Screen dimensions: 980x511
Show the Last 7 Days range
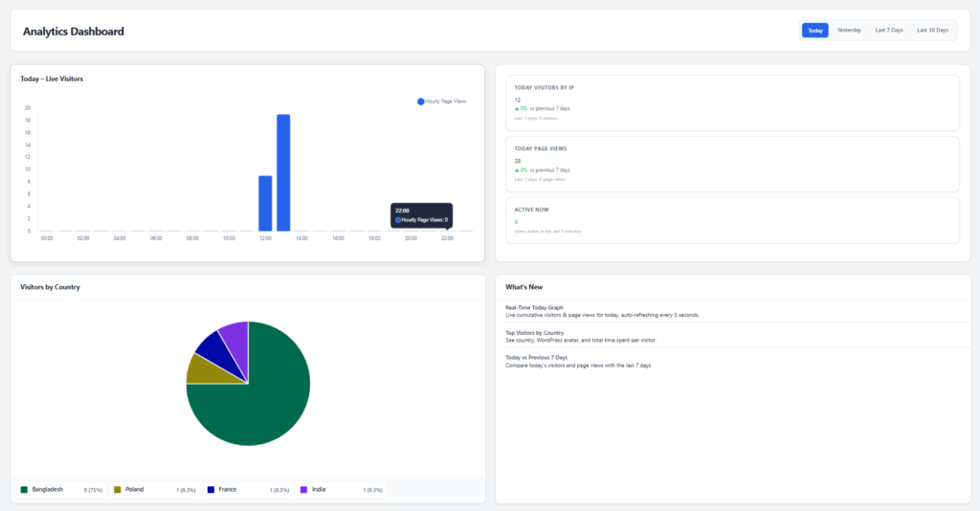click(888, 31)
